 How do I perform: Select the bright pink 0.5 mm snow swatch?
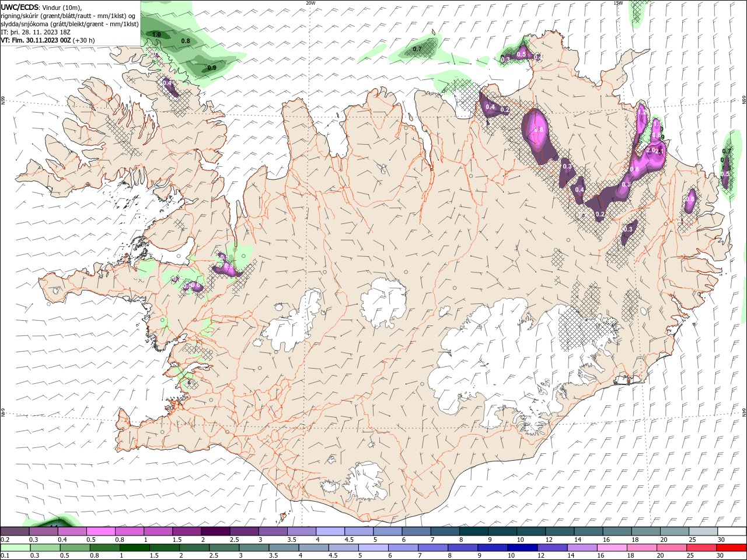100,531
